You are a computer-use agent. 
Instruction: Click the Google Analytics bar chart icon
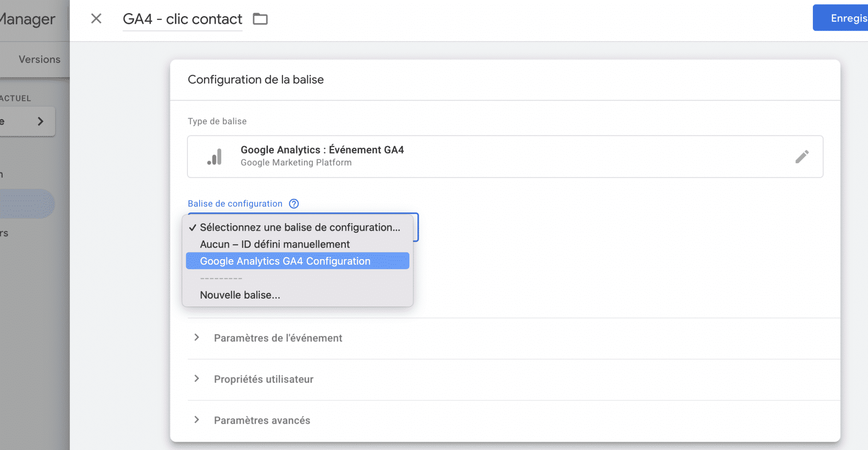[x=214, y=157]
